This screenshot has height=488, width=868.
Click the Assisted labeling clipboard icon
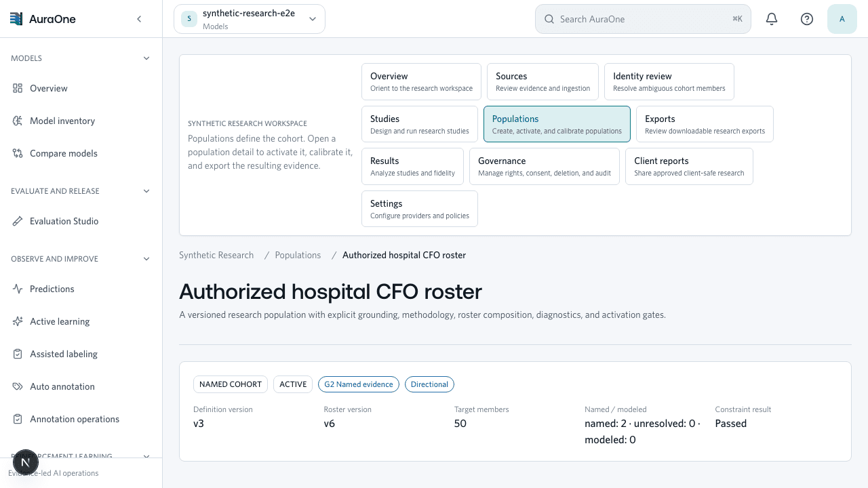pos(18,354)
